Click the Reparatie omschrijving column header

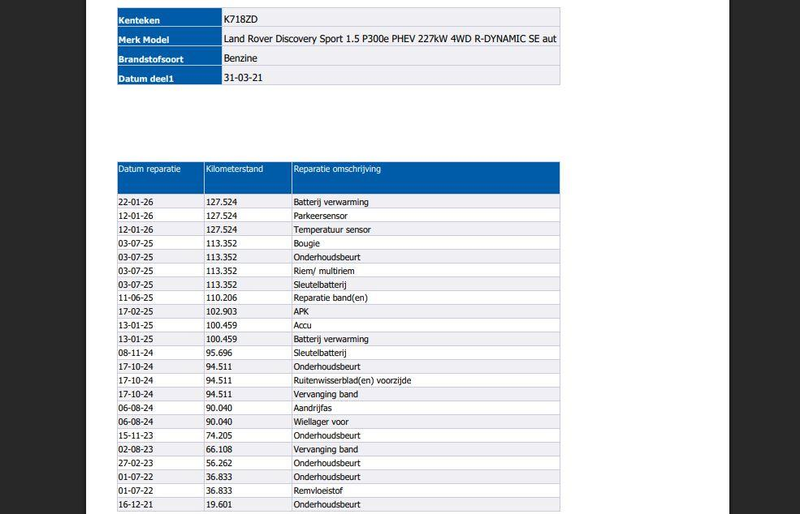(x=426, y=178)
